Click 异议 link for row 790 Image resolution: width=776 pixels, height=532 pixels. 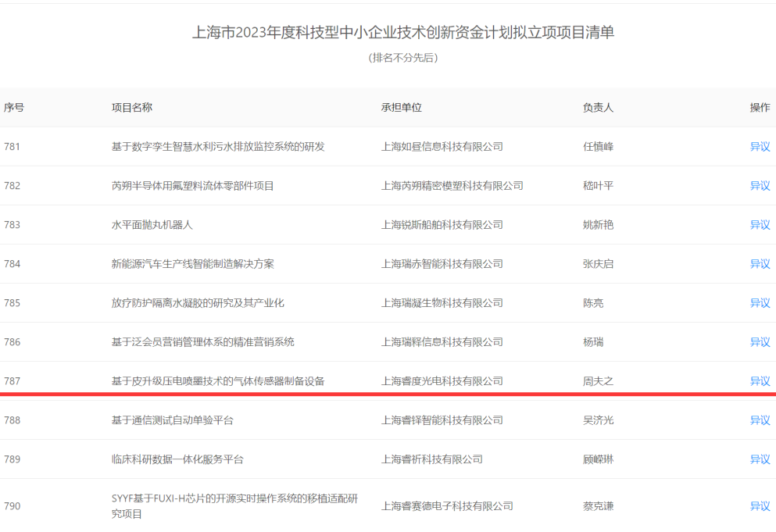pyautogui.click(x=760, y=505)
